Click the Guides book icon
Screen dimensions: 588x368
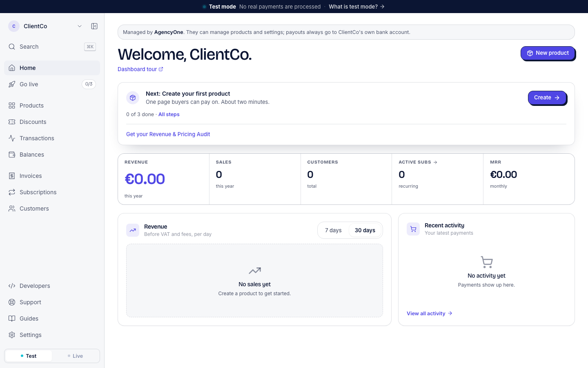pos(12,319)
